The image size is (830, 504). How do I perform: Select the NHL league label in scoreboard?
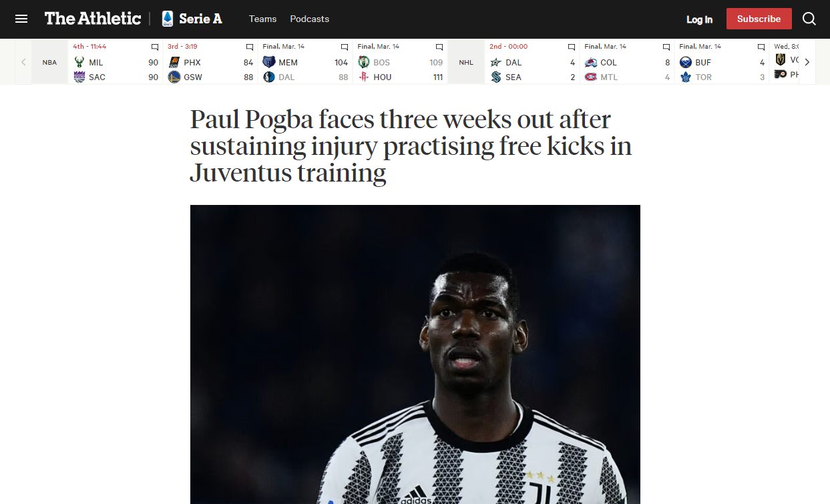tap(466, 62)
